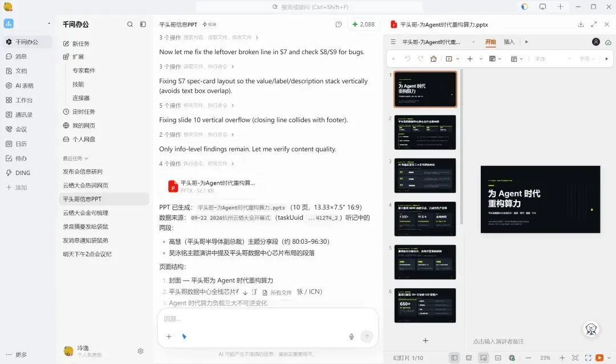Open the floating assistant mascot icon

[591, 329]
